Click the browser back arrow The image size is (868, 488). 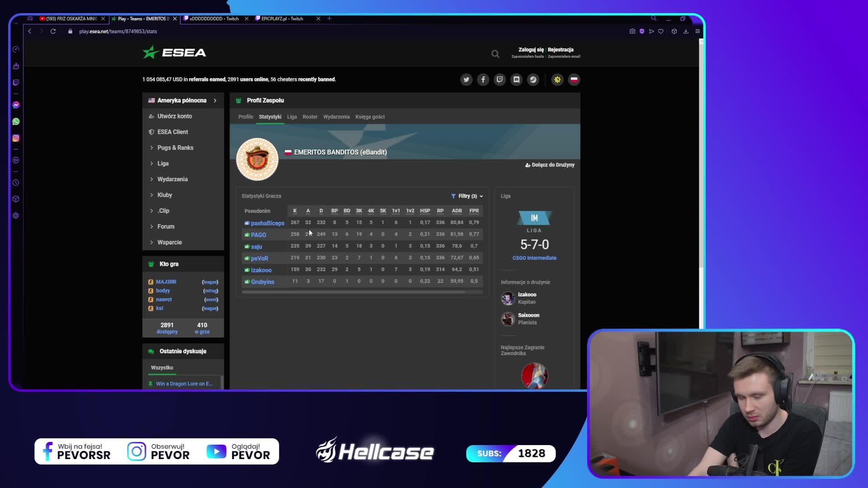pyautogui.click(x=30, y=31)
